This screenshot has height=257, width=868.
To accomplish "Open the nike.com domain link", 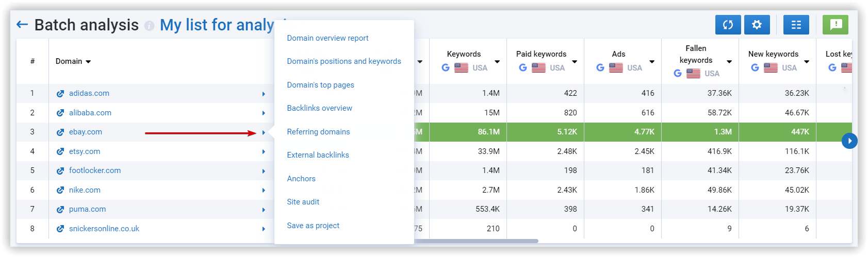I will pos(85,190).
